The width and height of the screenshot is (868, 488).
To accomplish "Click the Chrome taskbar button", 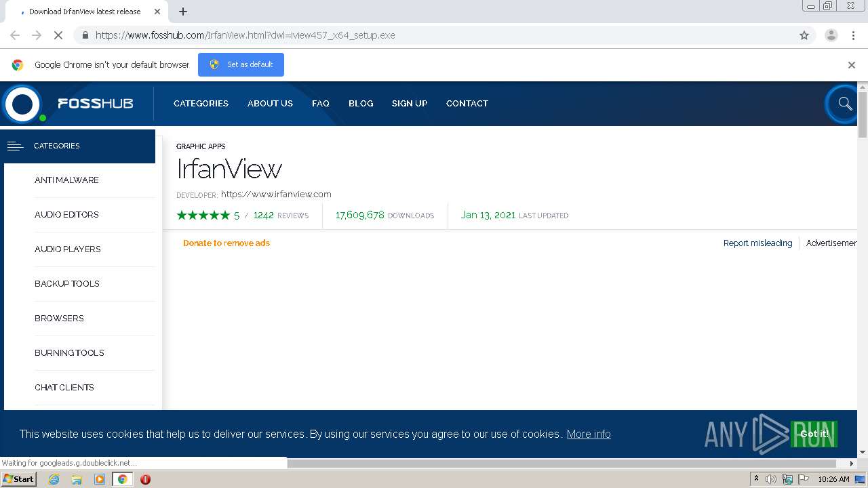I will 123,479.
